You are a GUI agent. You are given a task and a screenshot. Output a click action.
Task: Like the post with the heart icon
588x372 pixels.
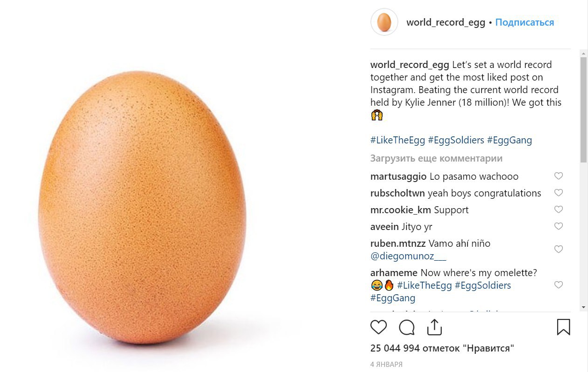click(x=378, y=327)
